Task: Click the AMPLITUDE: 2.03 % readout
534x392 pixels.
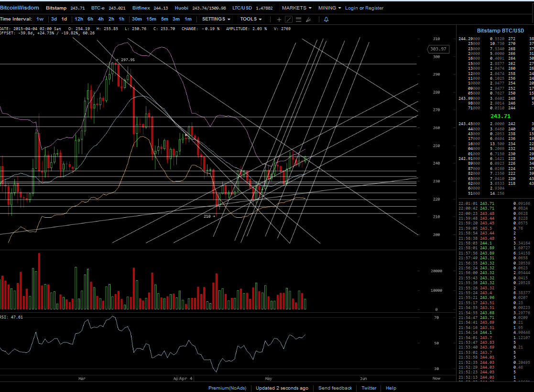Action: click(x=246, y=29)
